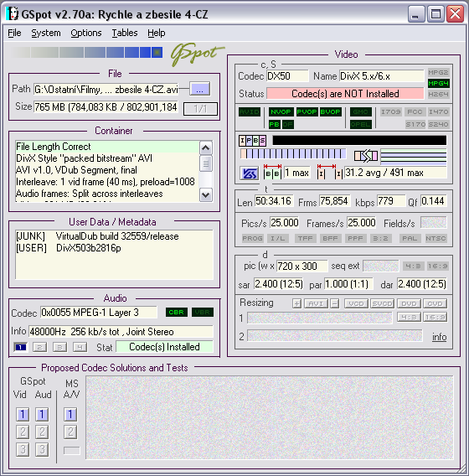Click the resizing AVI button

[x=316, y=303]
